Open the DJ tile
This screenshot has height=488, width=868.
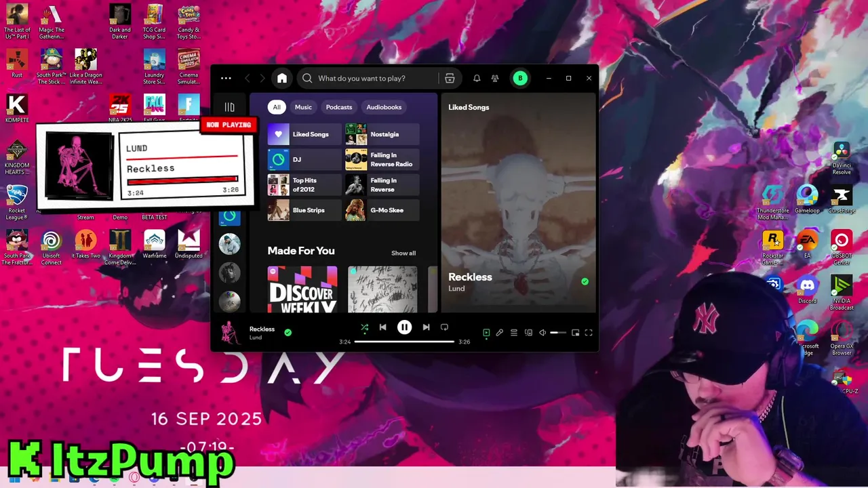(x=304, y=159)
